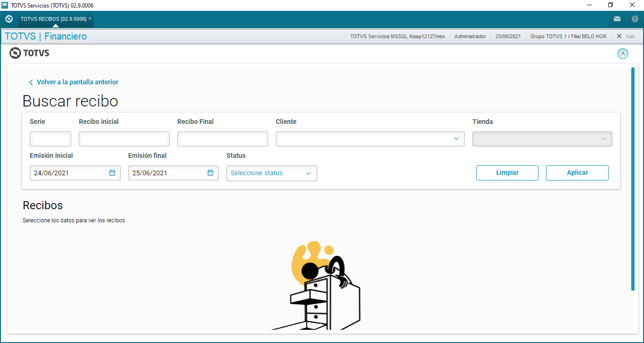Click the Emisión inicial date field
Image resolution: width=644 pixels, height=343 pixels.
[75, 173]
